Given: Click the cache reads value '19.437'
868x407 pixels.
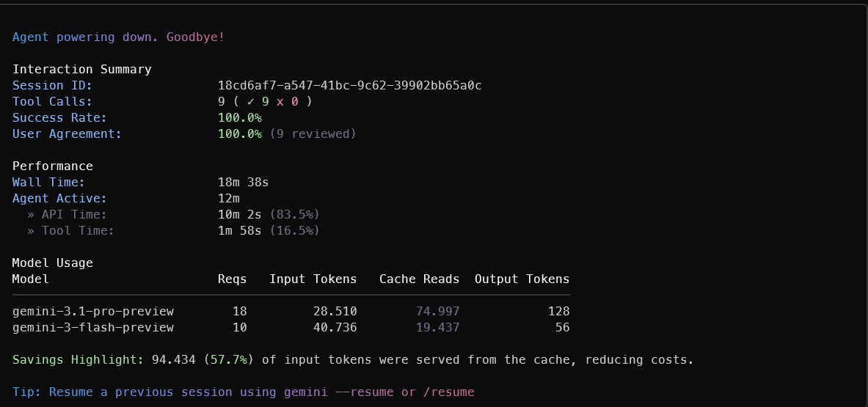Looking at the screenshot, I should [438, 327].
